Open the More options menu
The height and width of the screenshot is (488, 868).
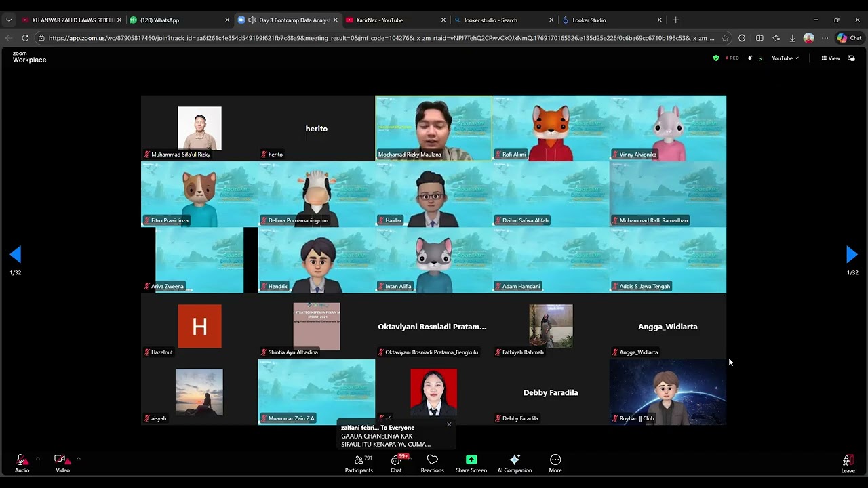(555, 464)
